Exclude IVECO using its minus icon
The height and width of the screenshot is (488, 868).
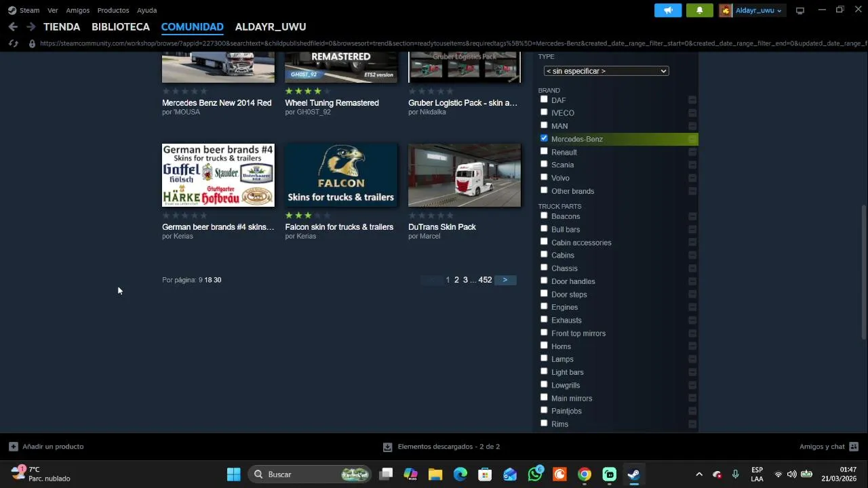pyautogui.click(x=692, y=113)
